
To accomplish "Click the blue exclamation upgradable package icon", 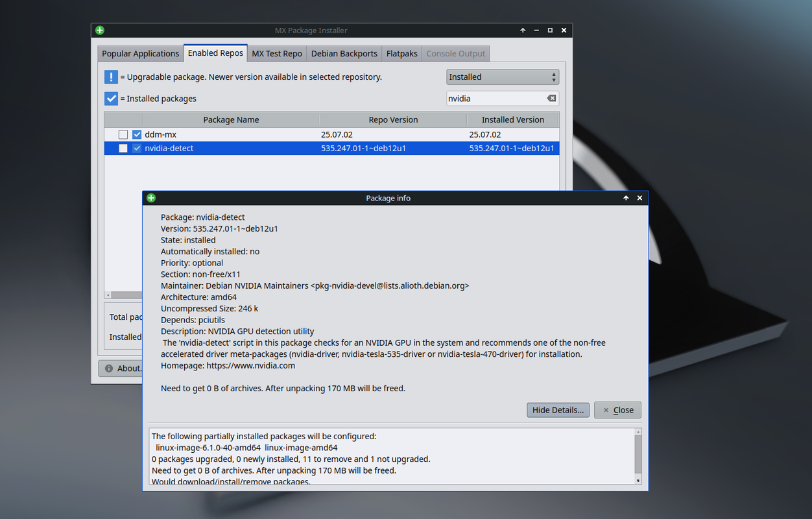I will point(111,77).
